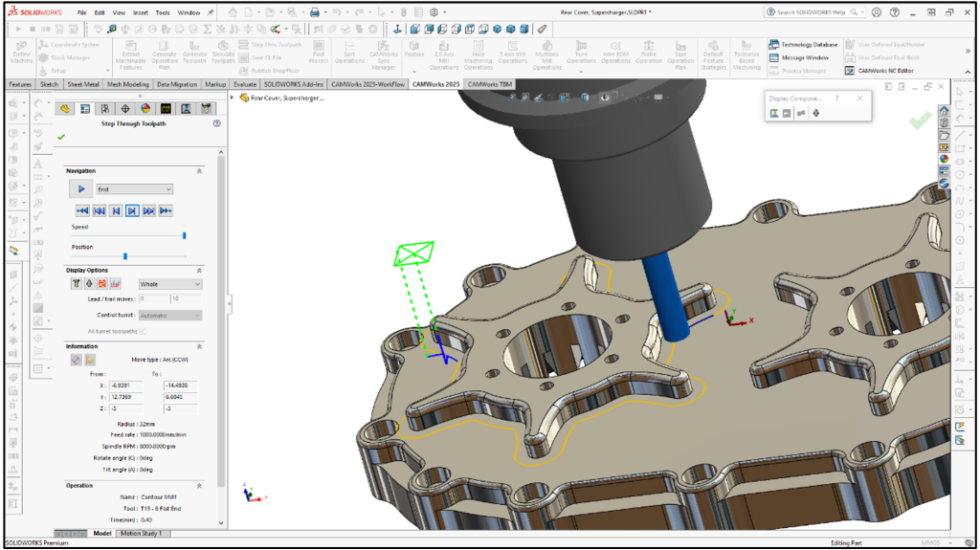Click the first icon in Information section
The height and width of the screenshot is (550, 980).
[x=77, y=360]
